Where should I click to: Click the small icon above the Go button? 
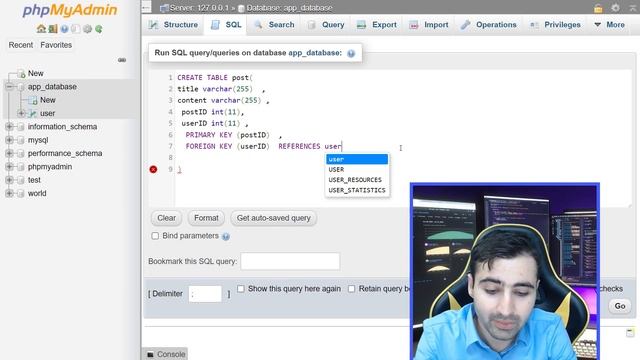[630, 333]
